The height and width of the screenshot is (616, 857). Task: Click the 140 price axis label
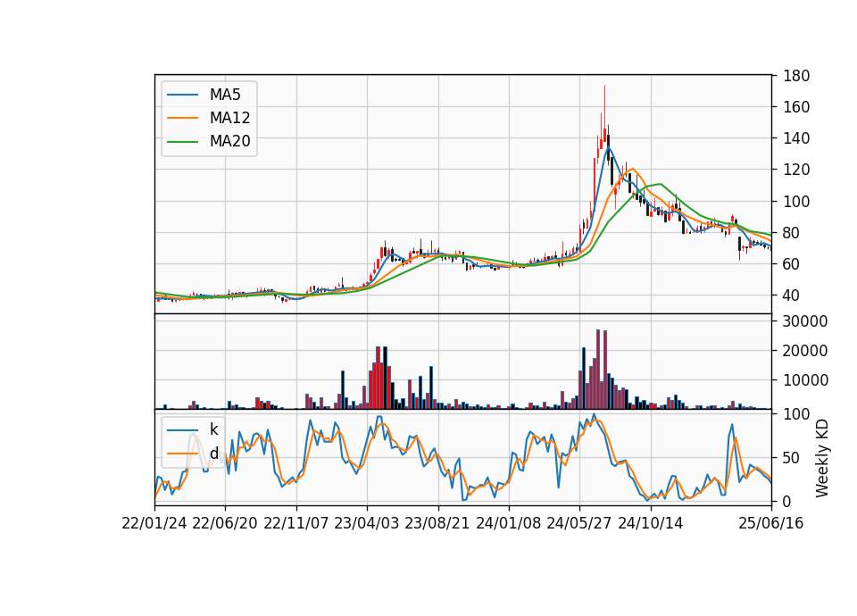click(x=796, y=138)
